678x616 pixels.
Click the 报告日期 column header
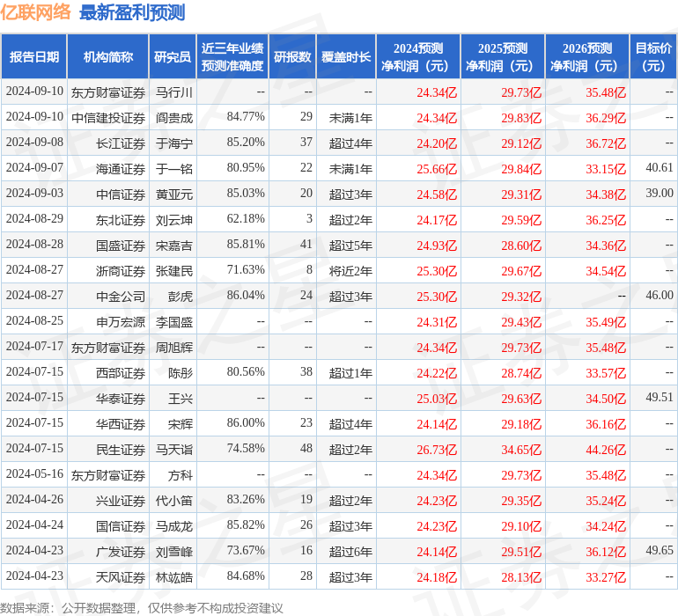point(34,57)
